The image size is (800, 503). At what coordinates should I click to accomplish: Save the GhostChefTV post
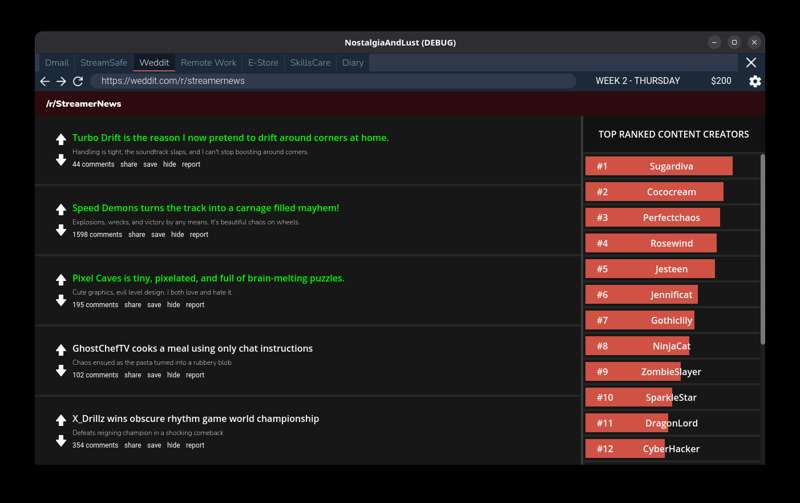tap(154, 375)
